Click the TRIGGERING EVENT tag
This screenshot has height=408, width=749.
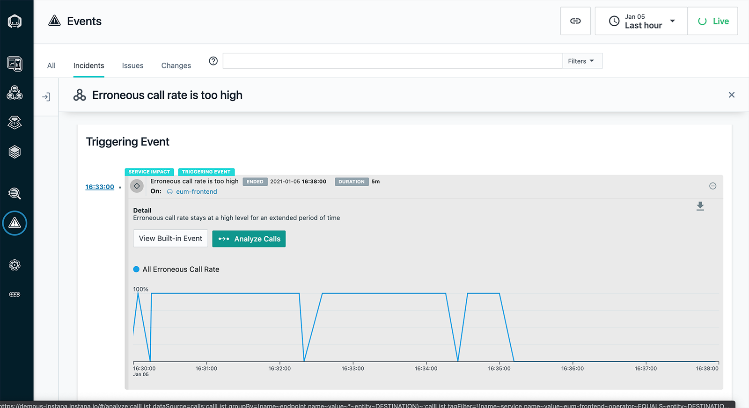tap(206, 172)
